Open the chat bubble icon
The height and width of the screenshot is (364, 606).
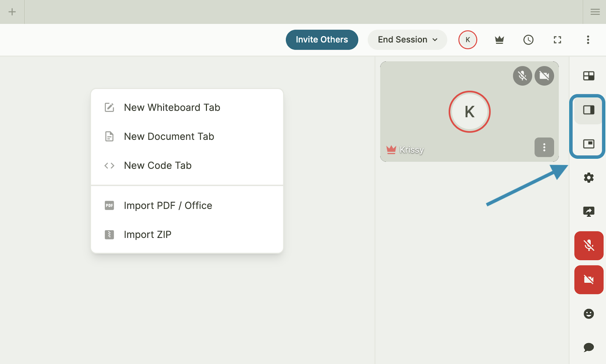pyautogui.click(x=589, y=347)
